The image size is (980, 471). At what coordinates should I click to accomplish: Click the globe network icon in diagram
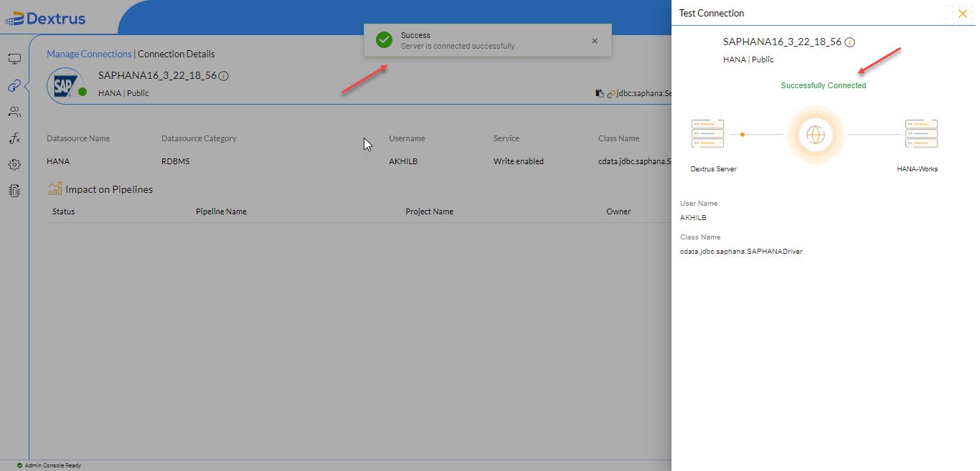click(x=816, y=135)
